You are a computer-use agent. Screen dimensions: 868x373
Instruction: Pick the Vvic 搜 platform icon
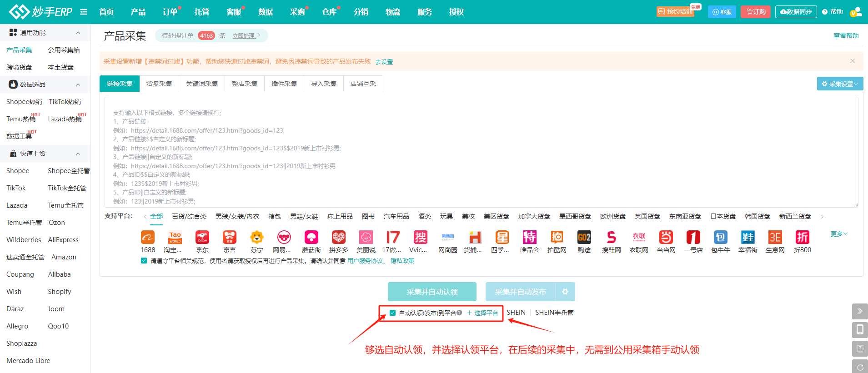[421, 237]
